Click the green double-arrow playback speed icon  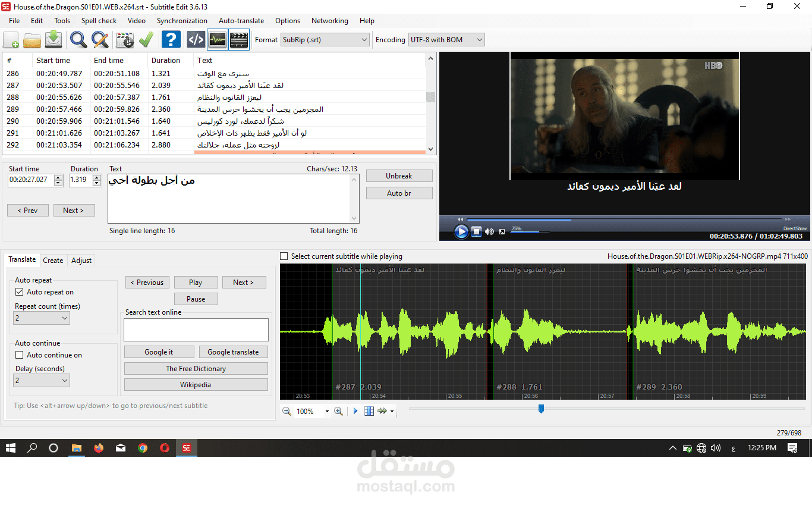coord(382,411)
